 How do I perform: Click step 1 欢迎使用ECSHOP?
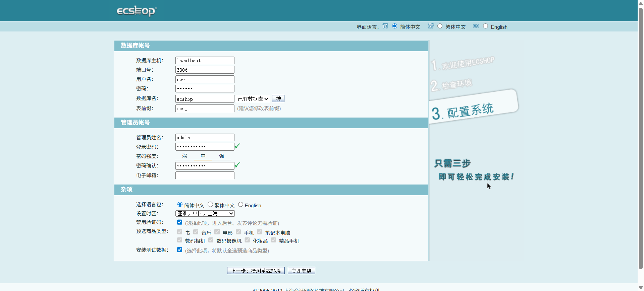click(x=463, y=64)
